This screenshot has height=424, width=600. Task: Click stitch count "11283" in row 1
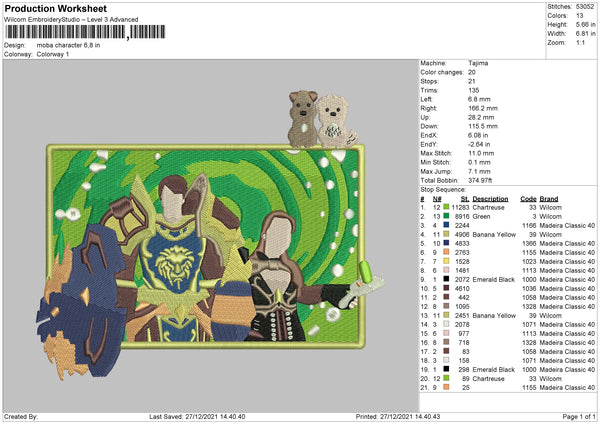pyautogui.click(x=460, y=207)
